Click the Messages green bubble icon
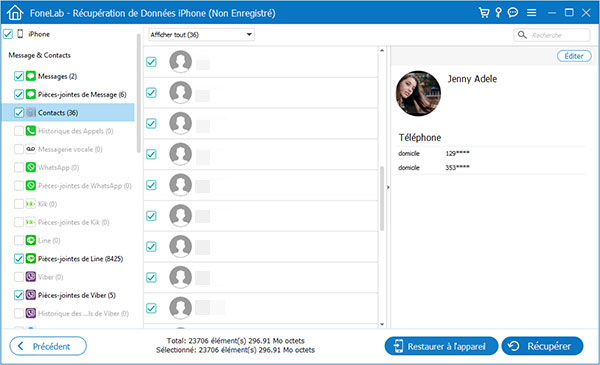 tap(31, 76)
